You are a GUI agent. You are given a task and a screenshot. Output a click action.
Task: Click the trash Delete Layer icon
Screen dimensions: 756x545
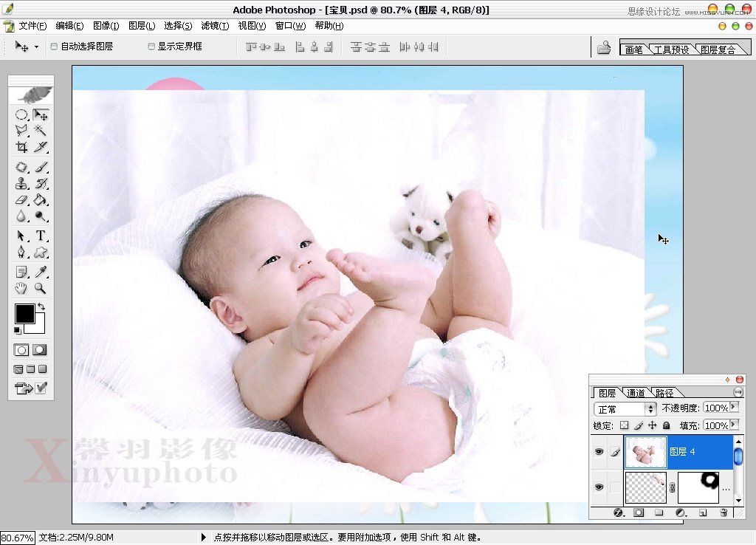(x=724, y=513)
